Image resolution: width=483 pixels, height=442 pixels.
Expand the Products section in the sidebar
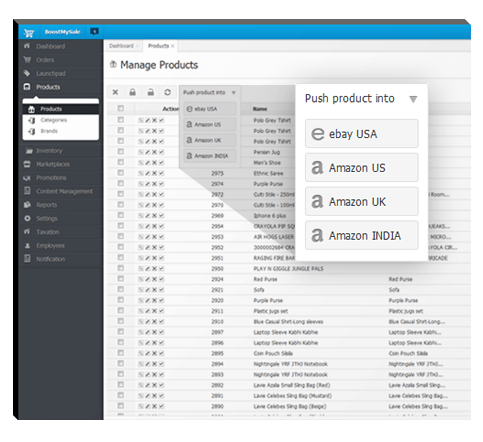coord(48,87)
